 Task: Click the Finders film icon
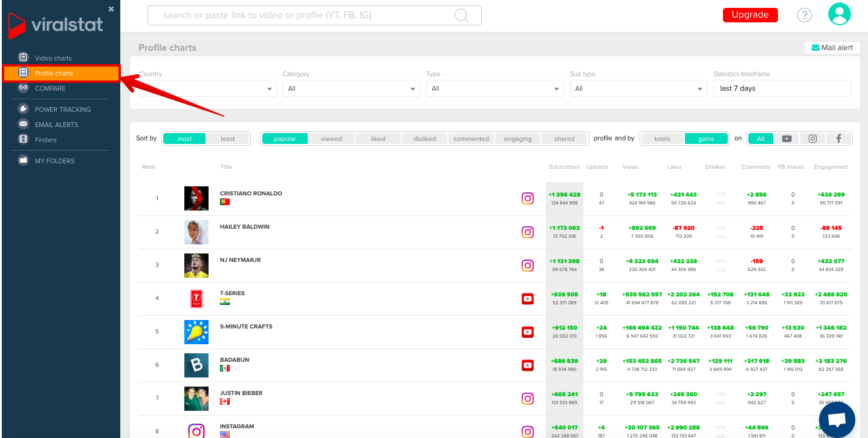(x=24, y=140)
